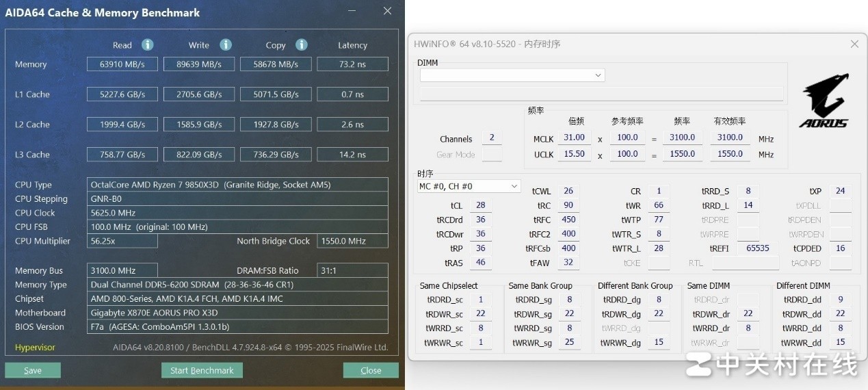
Task: Click the AORUS logo in HWiNFO window
Action: point(824,101)
